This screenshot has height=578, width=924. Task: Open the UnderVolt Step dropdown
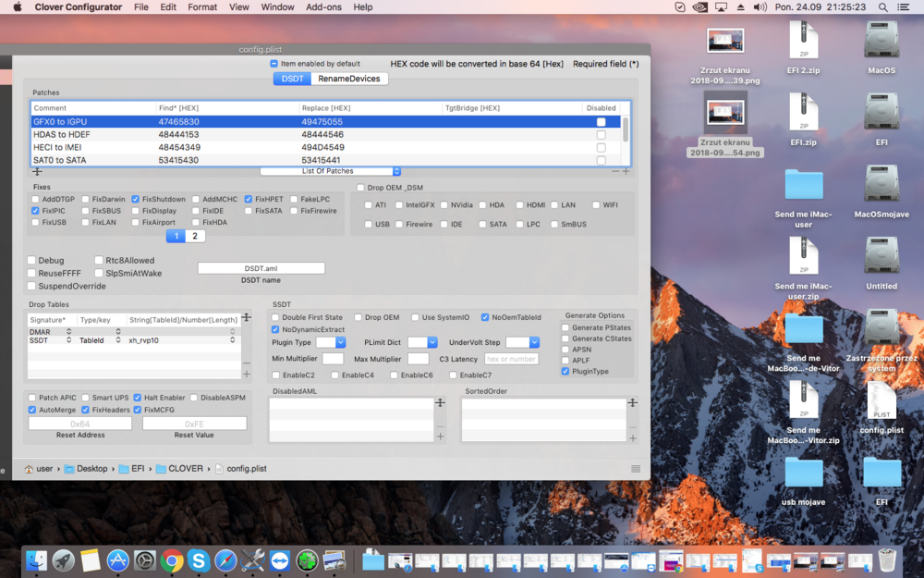[522, 342]
